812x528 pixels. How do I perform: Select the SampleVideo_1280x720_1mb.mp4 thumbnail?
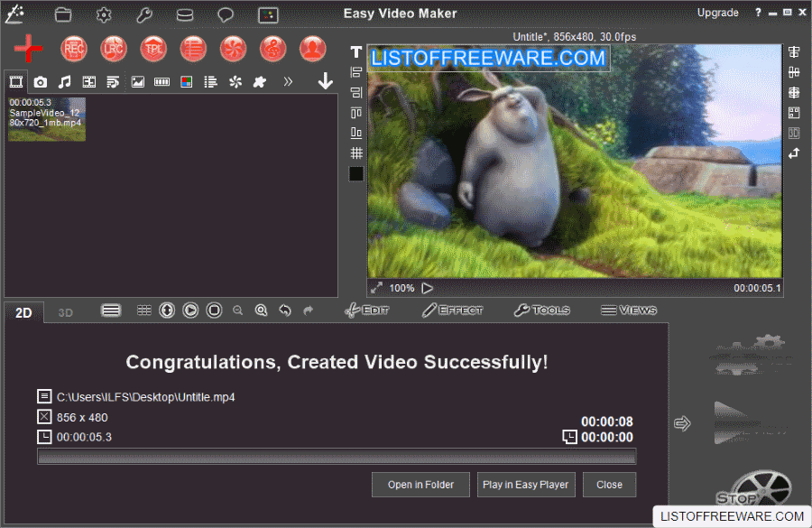(47, 118)
